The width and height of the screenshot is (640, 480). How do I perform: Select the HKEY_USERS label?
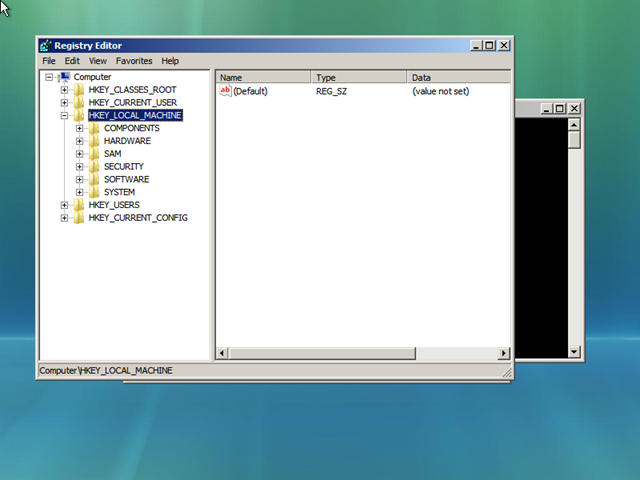click(114, 205)
